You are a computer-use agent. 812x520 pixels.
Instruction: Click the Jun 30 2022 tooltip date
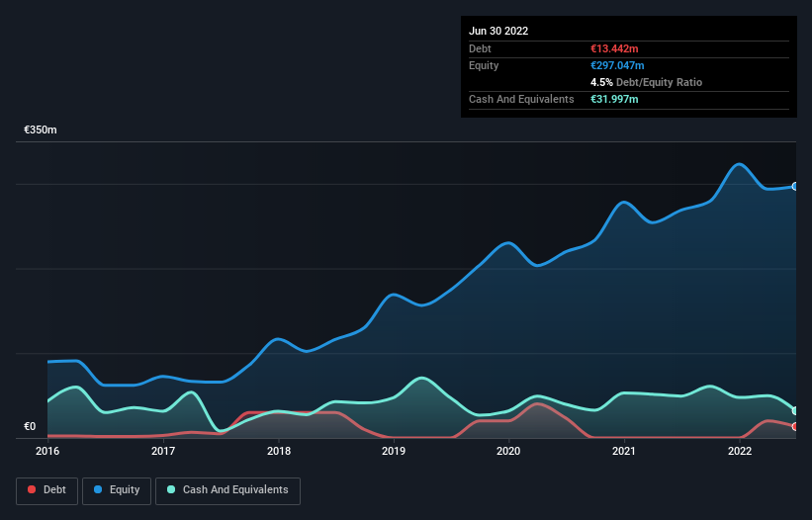point(498,31)
